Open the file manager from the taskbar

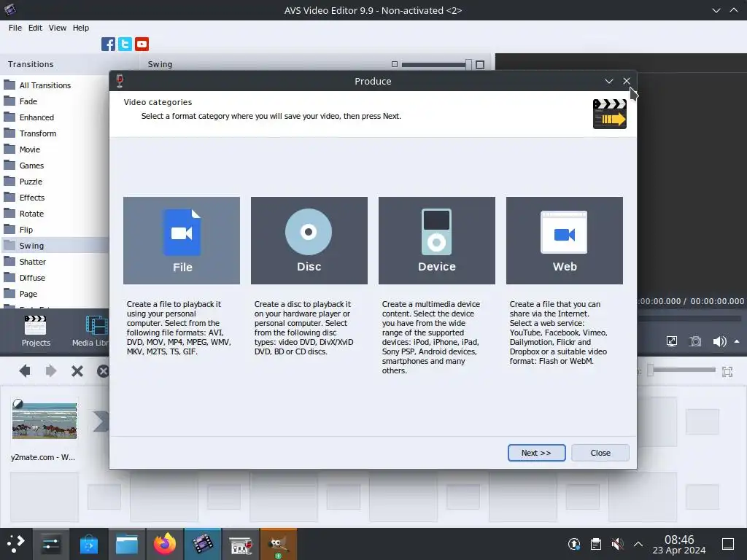tap(127, 544)
